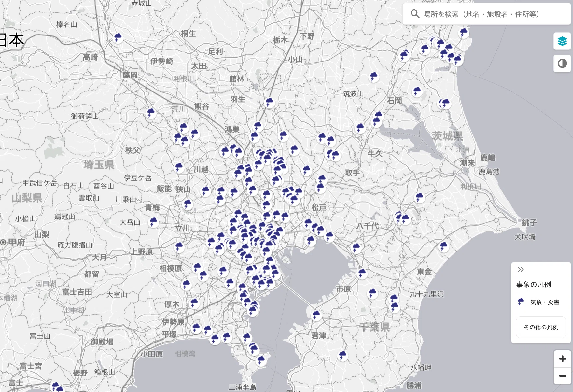The height and width of the screenshot is (392, 573).
Task: Click the storm marker west of 熊谷
Action: point(151,113)
